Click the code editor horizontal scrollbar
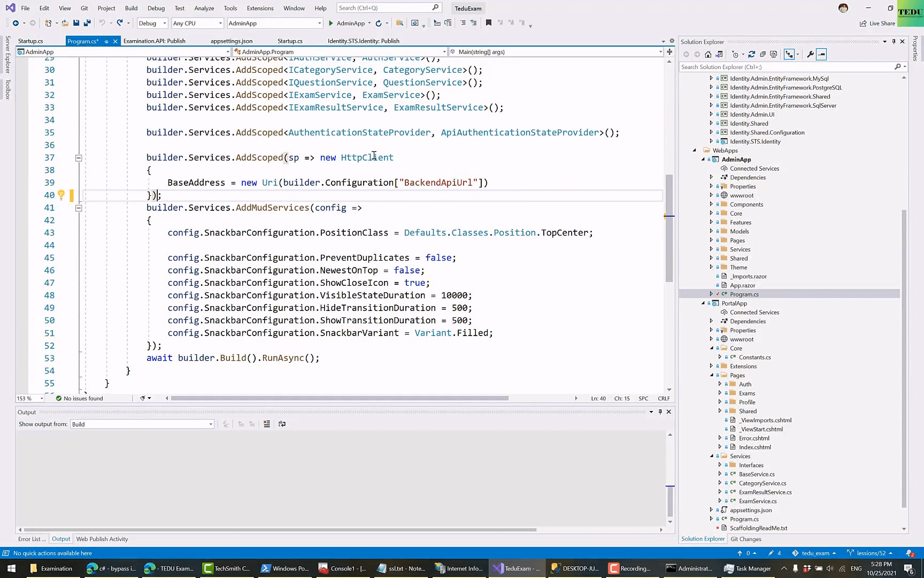The image size is (924, 578). pos(339,398)
